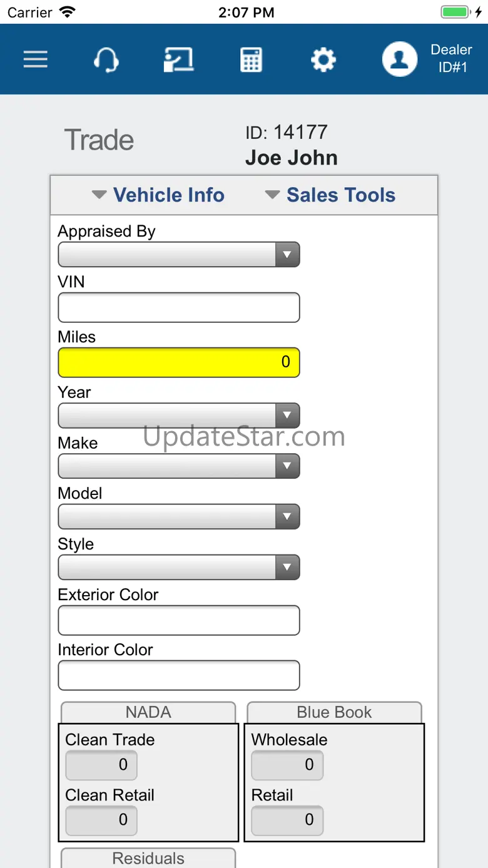Tap the dealer profile avatar
Screen dimensions: 488x868
[x=400, y=59]
